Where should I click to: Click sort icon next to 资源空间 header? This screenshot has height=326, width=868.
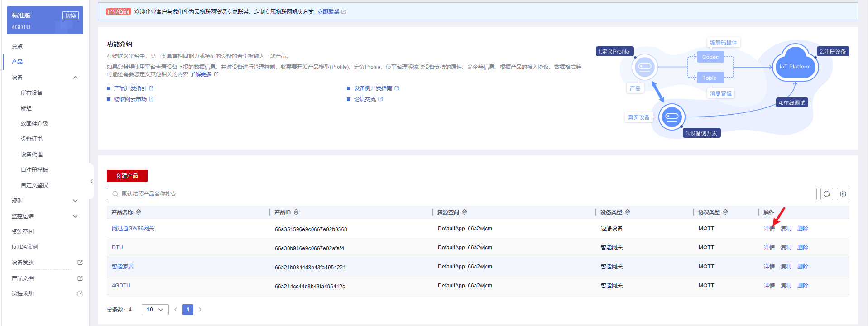click(x=465, y=212)
